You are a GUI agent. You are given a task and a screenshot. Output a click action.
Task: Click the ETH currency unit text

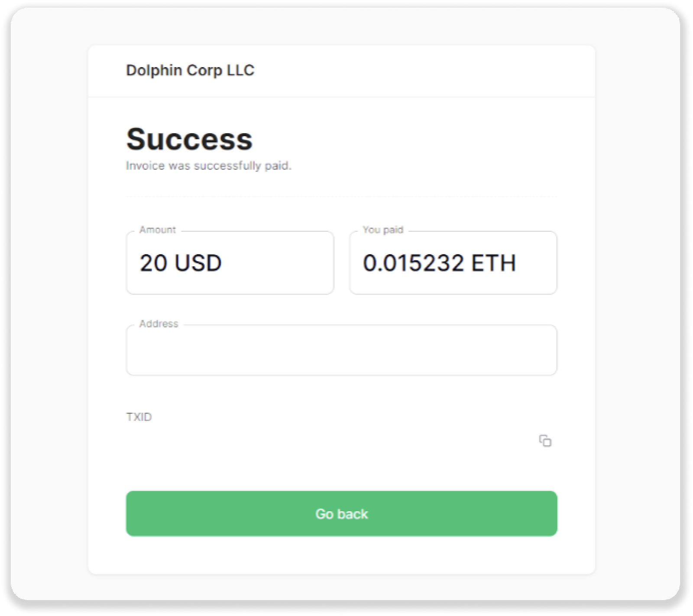click(x=493, y=263)
